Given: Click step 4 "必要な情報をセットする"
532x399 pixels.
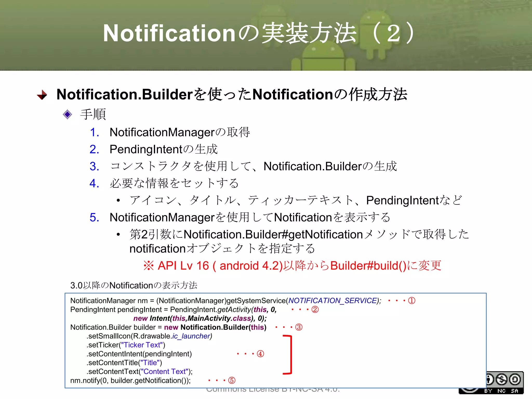Looking at the screenshot, I should click(174, 183).
